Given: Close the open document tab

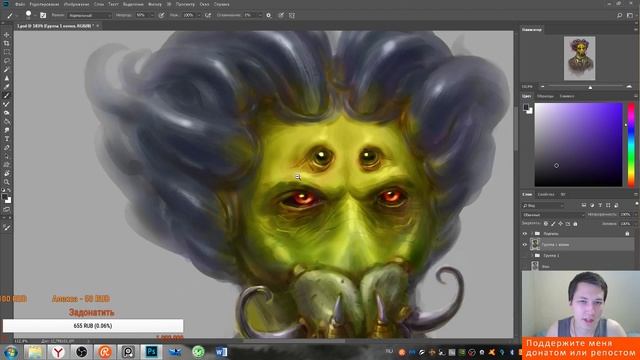Looking at the screenshot, I should tap(98, 26).
